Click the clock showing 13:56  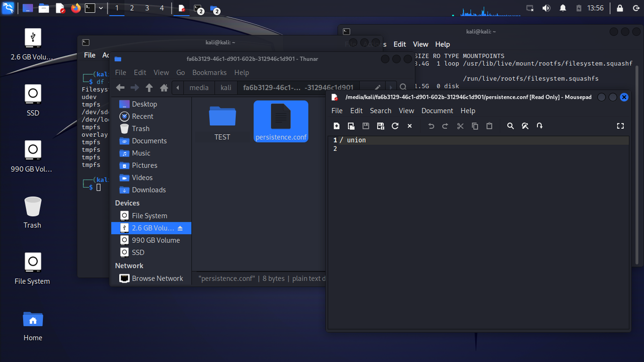(x=596, y=8)
